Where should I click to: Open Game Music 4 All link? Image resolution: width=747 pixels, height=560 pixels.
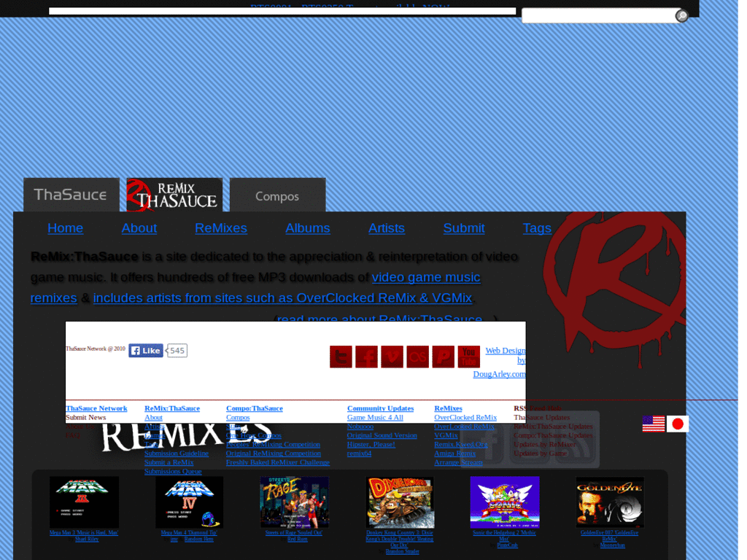coord(375,418)
